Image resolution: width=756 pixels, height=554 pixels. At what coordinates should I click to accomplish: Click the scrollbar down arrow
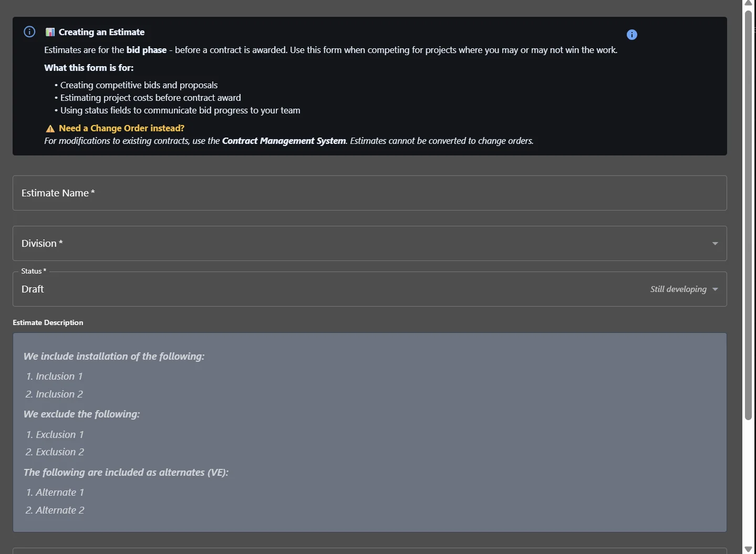pyautogui.click(x=748, y=549)
